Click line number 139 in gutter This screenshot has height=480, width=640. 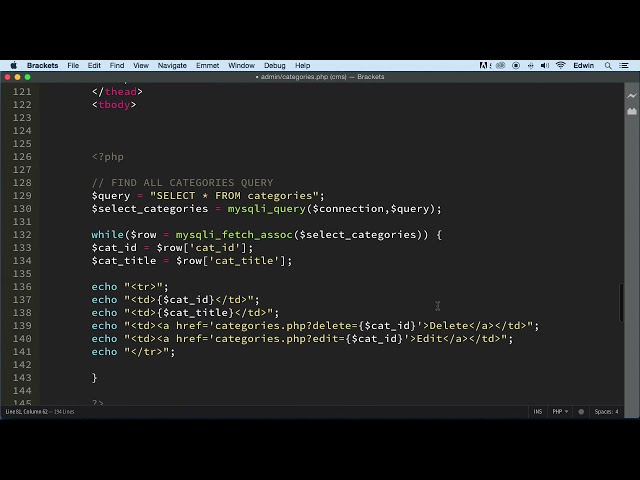pos(22,326)
